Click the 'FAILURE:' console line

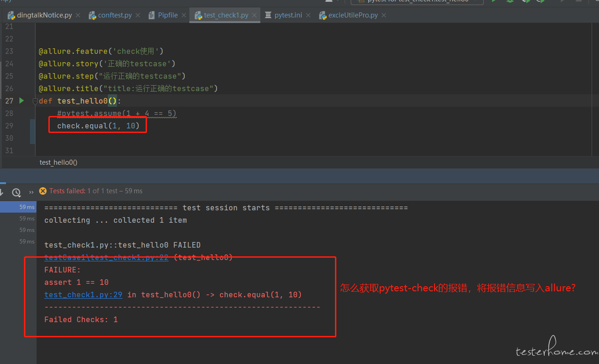click(x=63, y=270)
